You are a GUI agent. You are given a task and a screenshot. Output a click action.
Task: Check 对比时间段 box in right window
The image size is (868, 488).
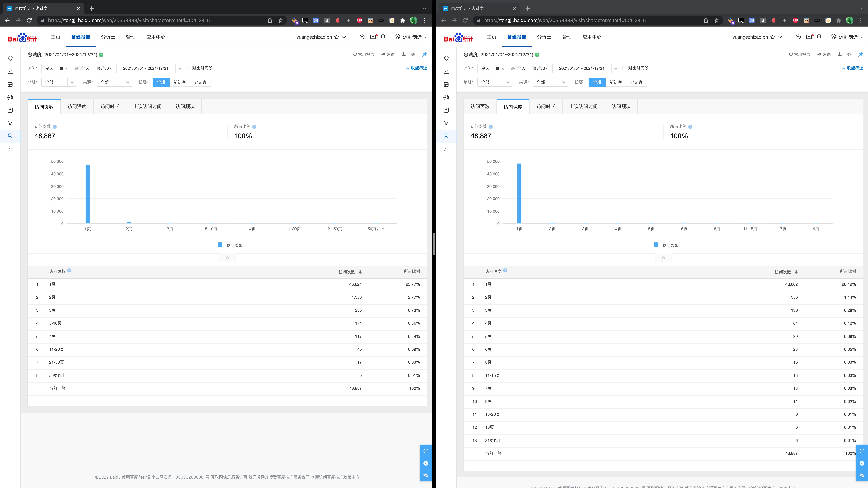pyautogui.click(x=624, y=68)
